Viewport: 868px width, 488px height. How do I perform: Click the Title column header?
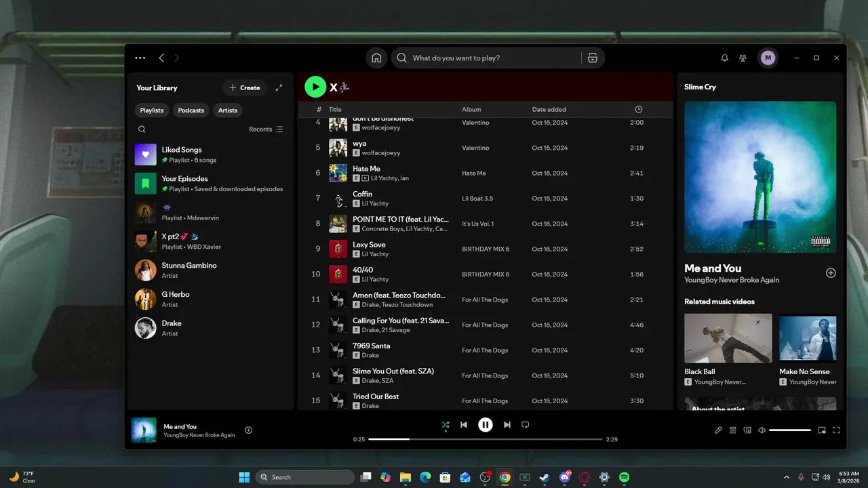tap(335, 109)
